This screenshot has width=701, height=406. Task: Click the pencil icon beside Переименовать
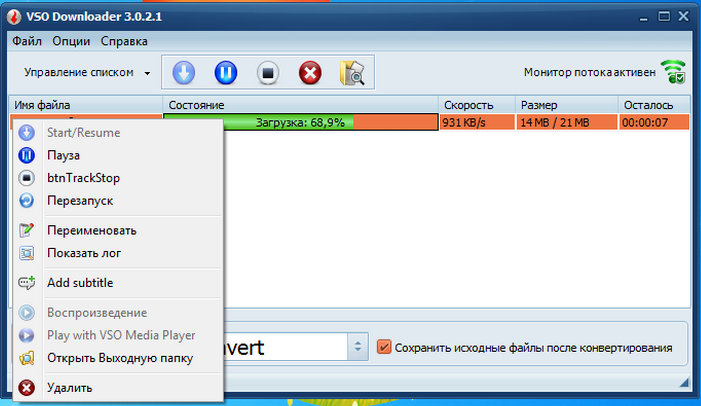(26, 230)
